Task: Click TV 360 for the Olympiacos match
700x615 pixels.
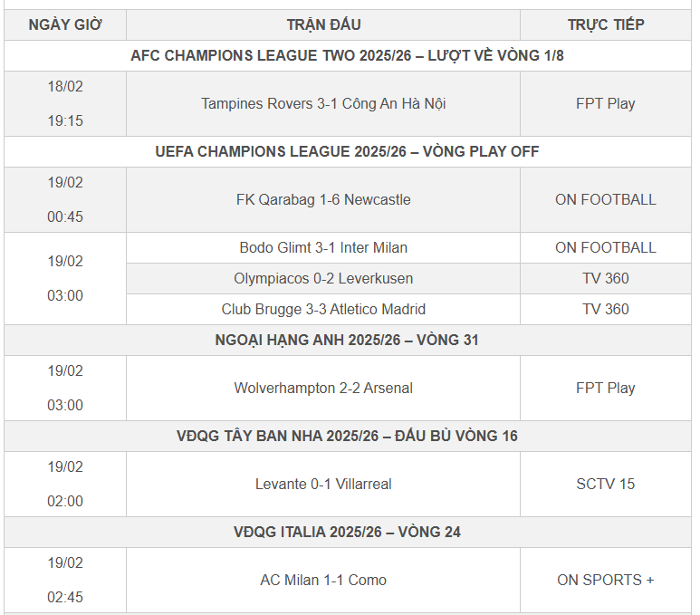Action: [606, 278]
